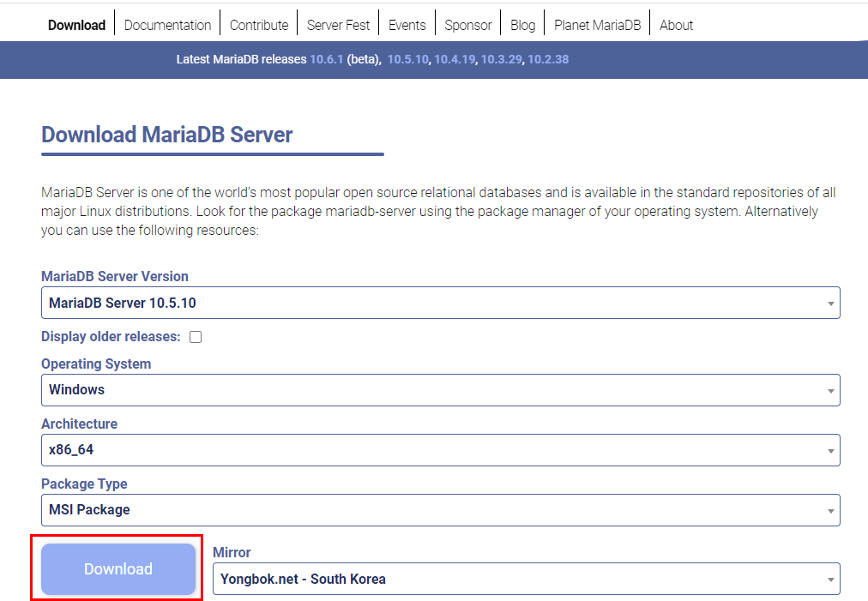Click the Mirror label
Viewport: 868px width, 601px height.
click(x=232, y=552)
